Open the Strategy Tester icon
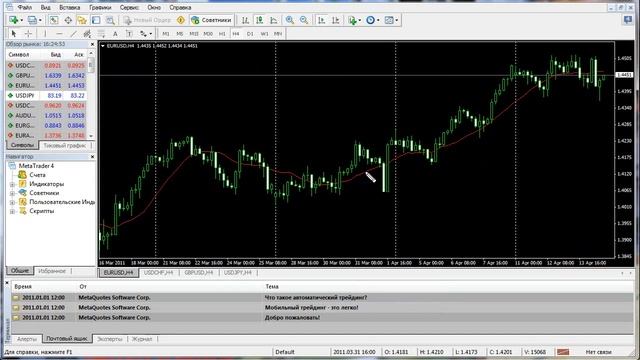 point(110,20)
